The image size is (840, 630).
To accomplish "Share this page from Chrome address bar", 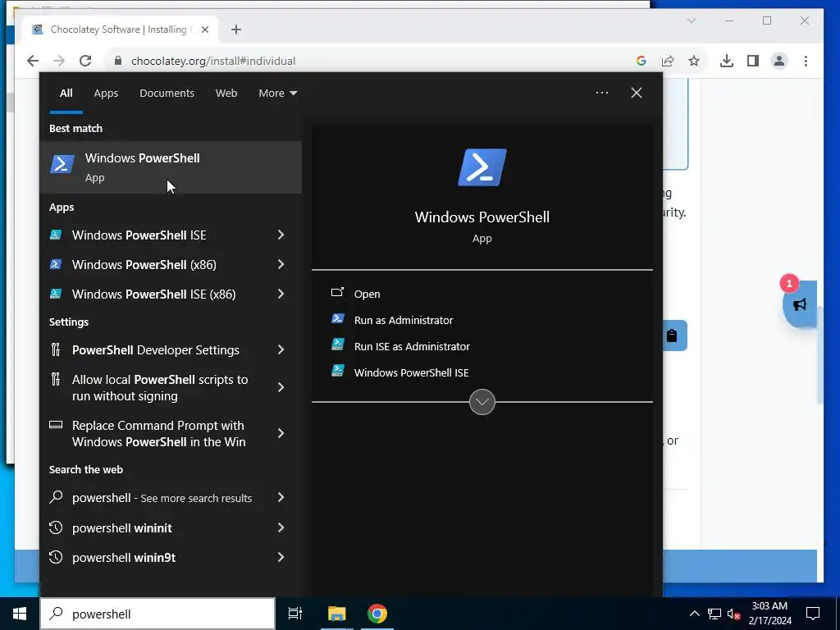I will coord(668,61).
